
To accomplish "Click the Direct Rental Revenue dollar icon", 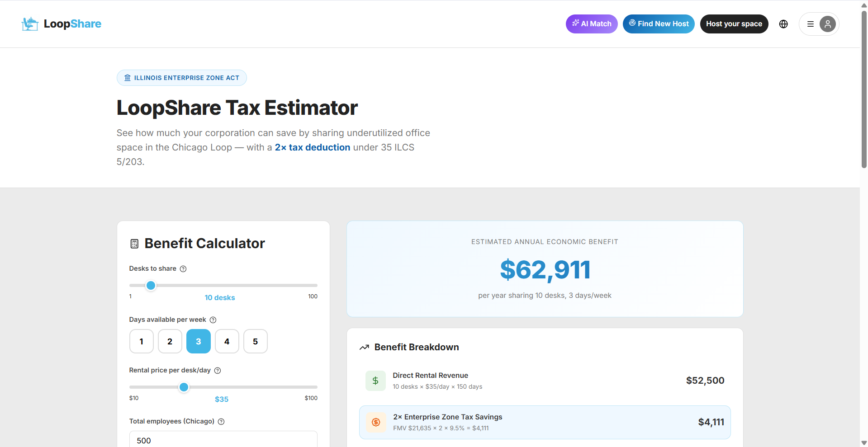I will [x=375, y=381].
